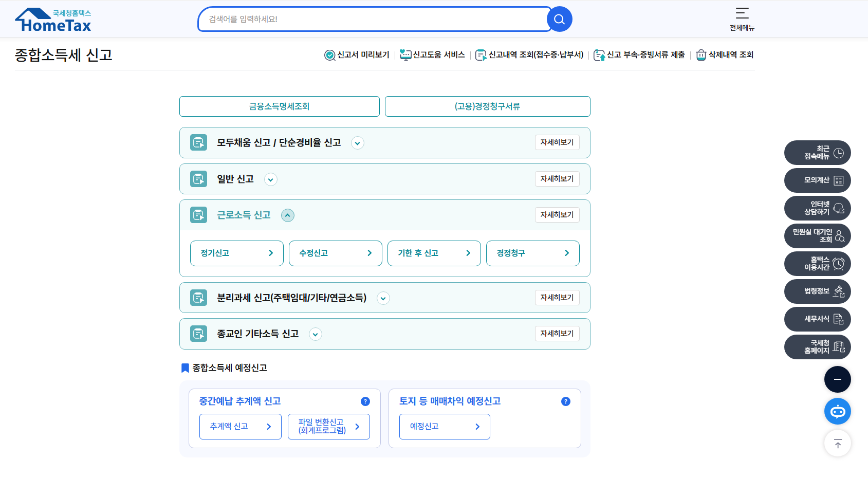Click the HomeTax logo
This screenshot has height=477, width=868.
click(x=53, y=20)
